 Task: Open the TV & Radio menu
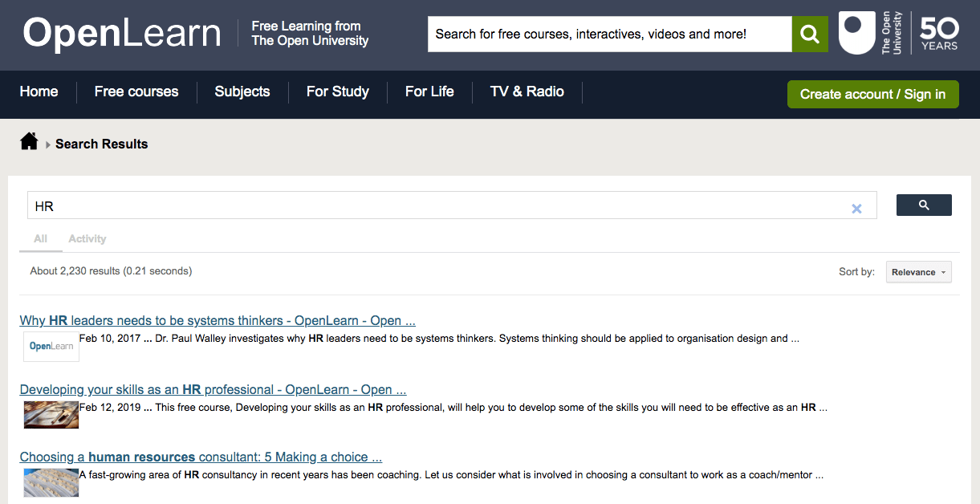click(527, 91)
